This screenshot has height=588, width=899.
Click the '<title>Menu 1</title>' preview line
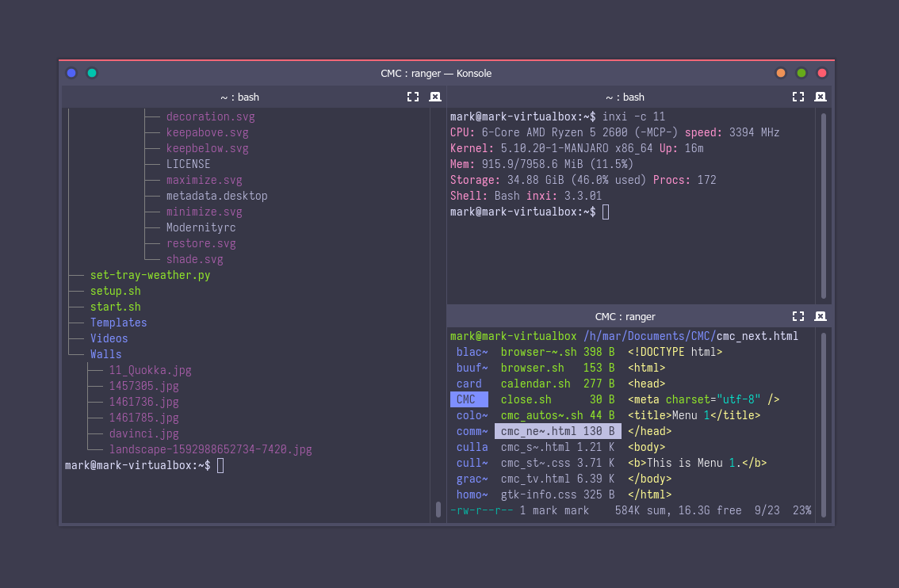(694, 415)
